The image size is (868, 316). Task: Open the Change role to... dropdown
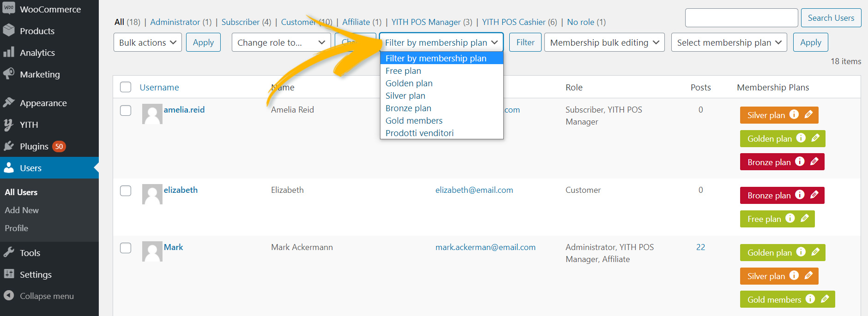[281, 42]
